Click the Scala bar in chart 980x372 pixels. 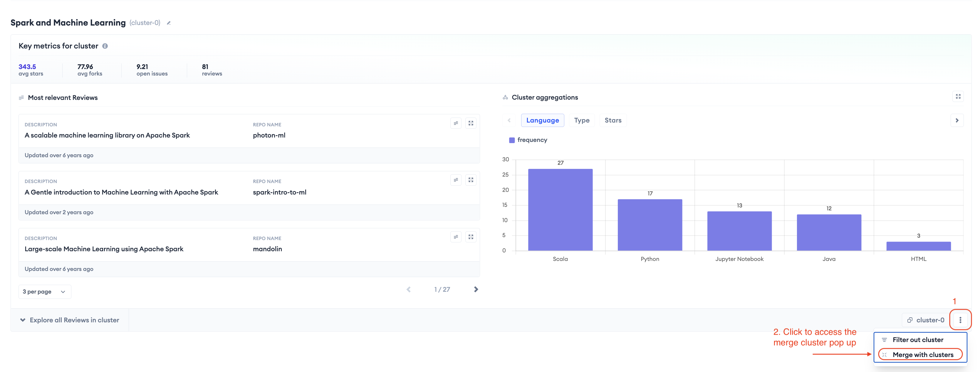(x=560, y=210)
